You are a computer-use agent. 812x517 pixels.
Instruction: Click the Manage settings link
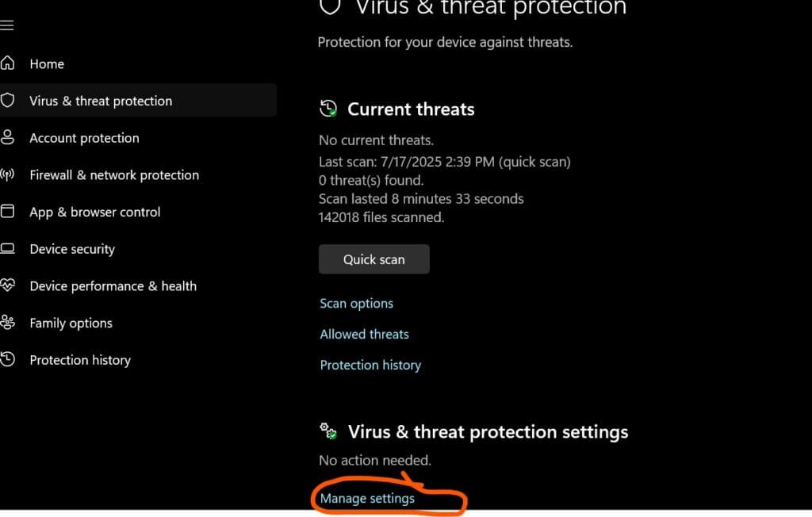click(367, 498)
